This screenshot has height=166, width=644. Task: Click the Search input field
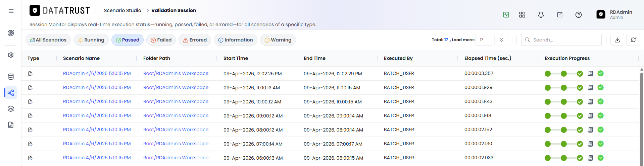[561, 40]
